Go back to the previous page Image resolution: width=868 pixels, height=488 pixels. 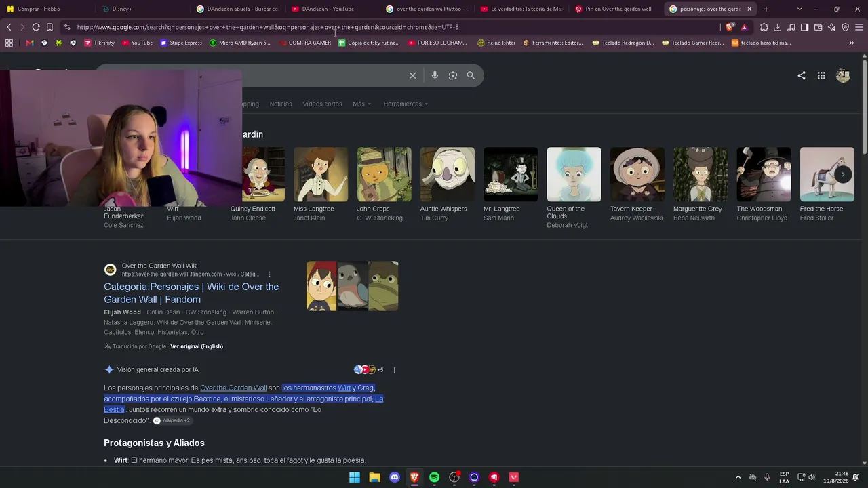pyautogui.click(x=9, y=27)
